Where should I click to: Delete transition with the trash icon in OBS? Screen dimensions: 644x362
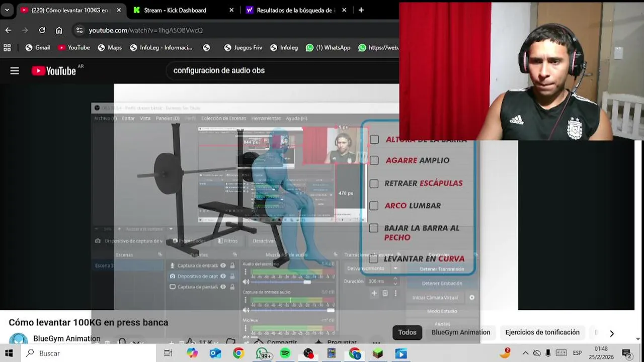click(x=385, y=293)
